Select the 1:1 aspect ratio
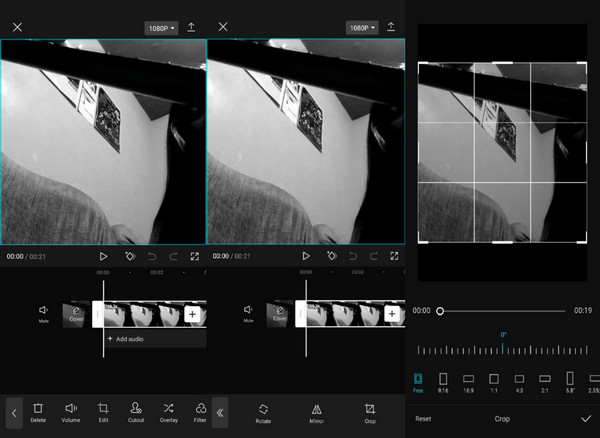The height and width of the screenshot is (438, 600). click(x=494, y=383)
